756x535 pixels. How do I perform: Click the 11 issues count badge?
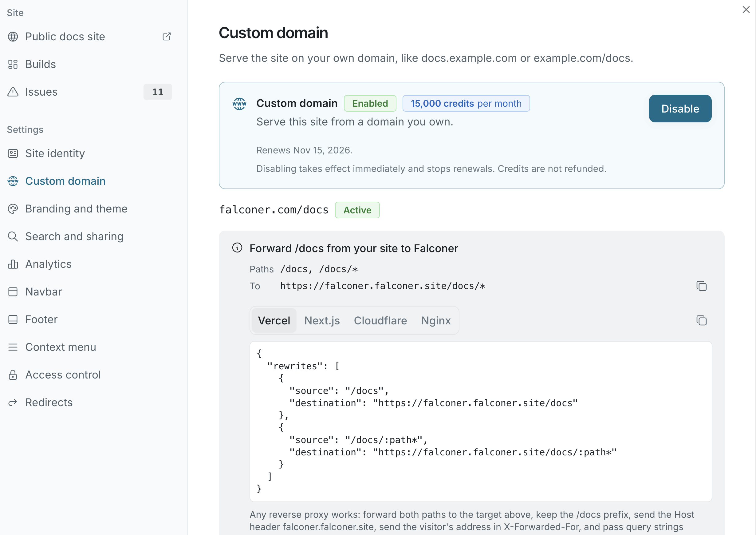tap(158, 92)
